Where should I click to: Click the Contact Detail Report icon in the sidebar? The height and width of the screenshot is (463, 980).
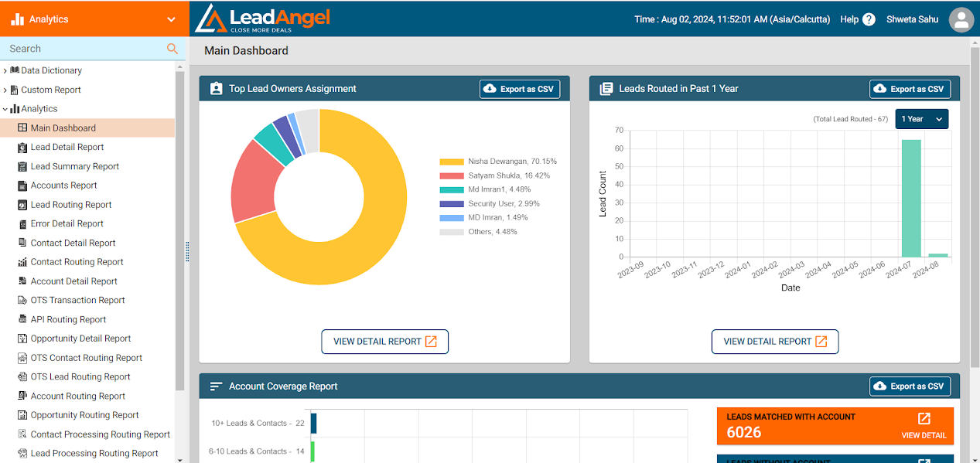tap(22, 243)
